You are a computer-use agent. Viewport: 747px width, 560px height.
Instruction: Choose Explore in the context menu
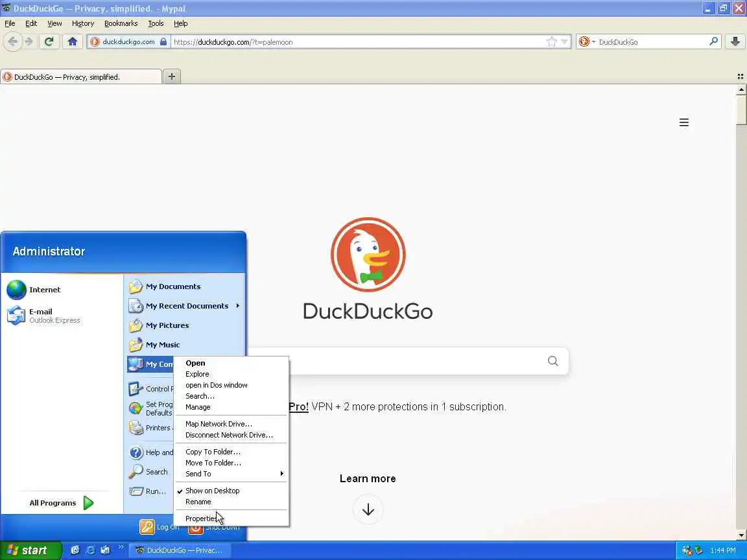[x=231, y=374]
